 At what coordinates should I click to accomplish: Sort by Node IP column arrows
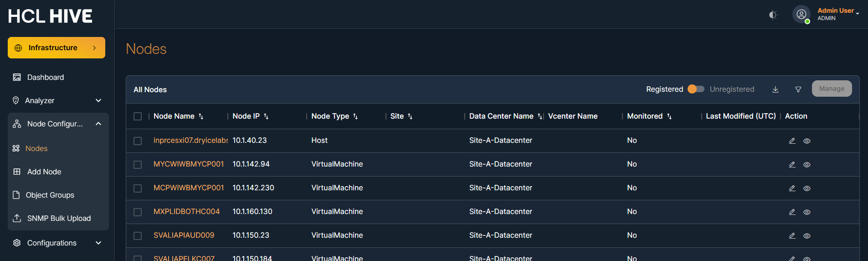[x=266, y=116]
